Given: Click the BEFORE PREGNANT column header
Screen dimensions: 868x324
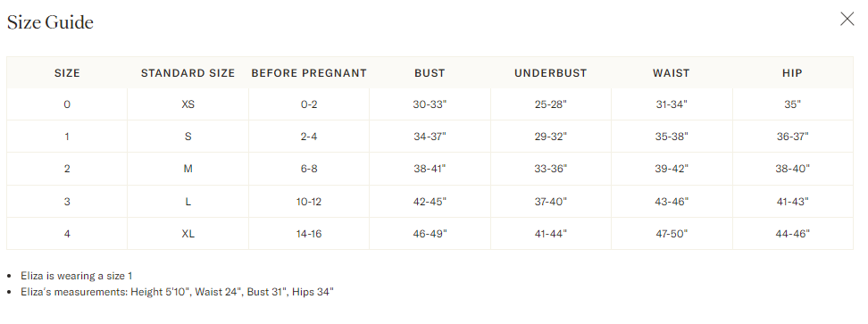Looking at the screenshot, I should [x=309, y=73].
